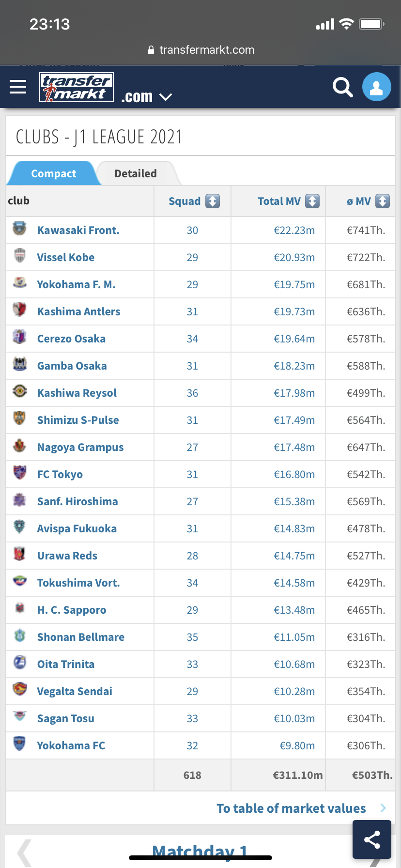This screenshot has height=868, width=401.
Task: Tap the transfermarkt.com address bar
Action: pyautogui.click(x=200, y=50)
